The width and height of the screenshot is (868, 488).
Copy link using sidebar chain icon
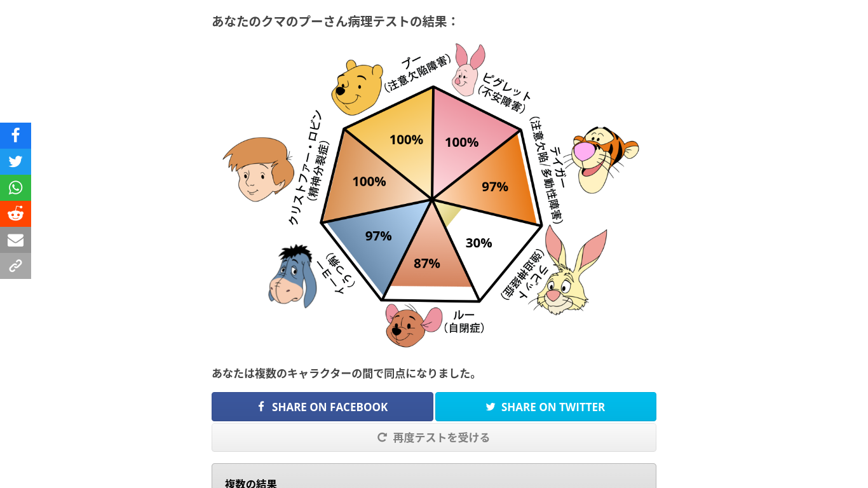click(15, 266)
